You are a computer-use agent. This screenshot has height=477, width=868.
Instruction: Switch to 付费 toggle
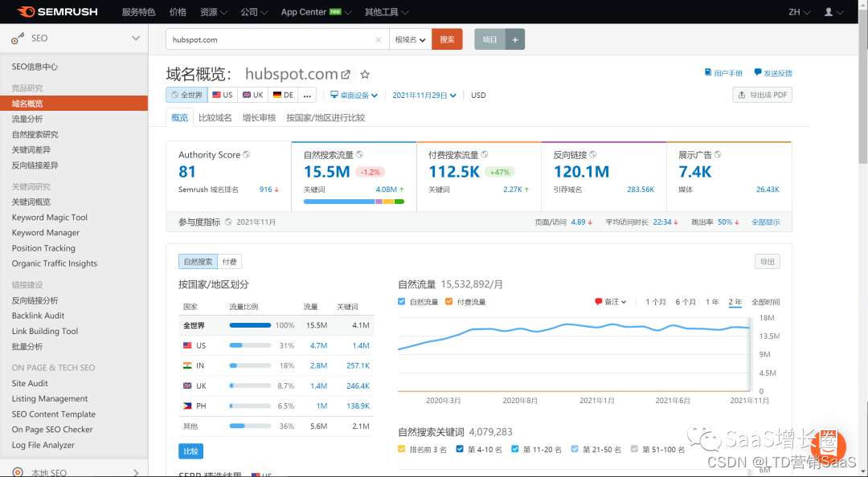click(230, 262)
